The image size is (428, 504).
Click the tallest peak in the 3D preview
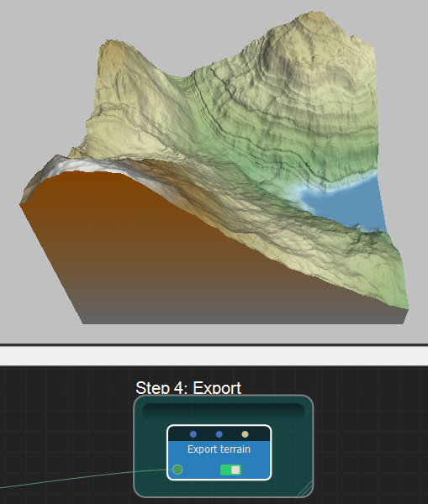click(310, 16)
